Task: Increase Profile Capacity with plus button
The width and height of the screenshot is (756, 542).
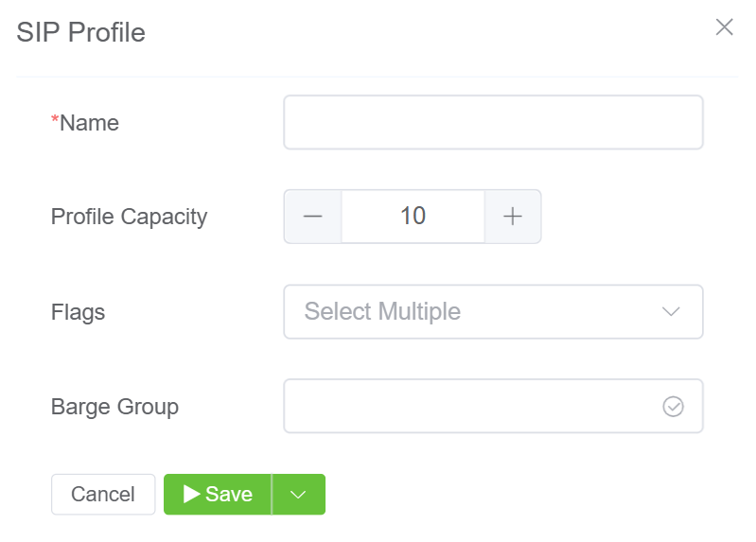Action: click(513, 217)
